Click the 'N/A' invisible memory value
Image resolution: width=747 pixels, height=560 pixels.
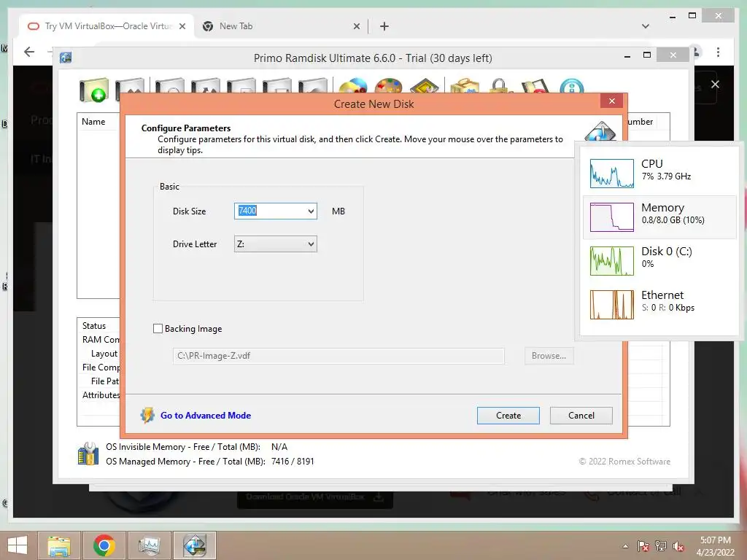[x=279, y=447]
